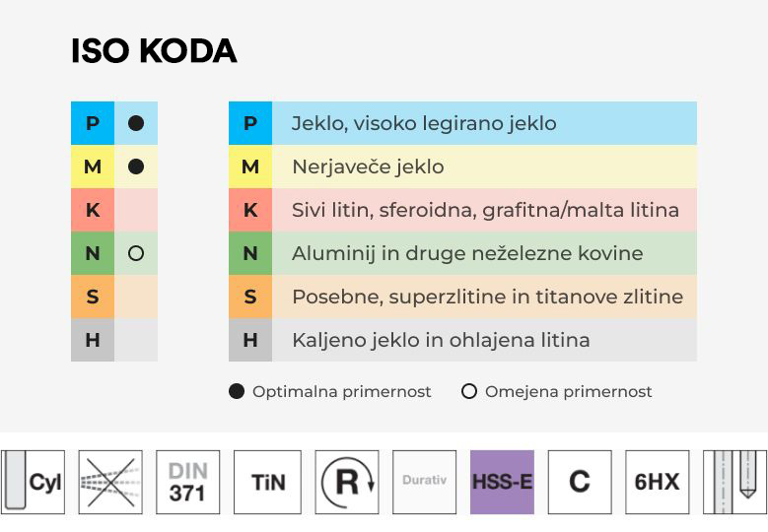
Task: Click the right-hand rotation R icon
Action: (x=347, y=482)
